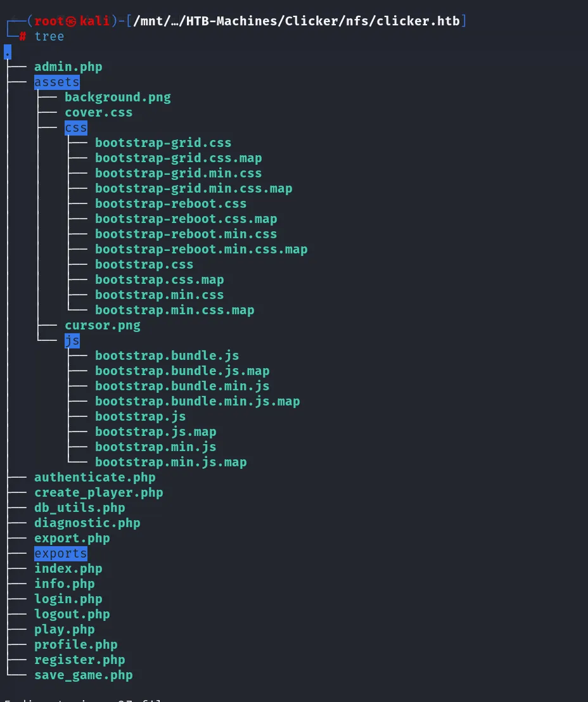Click the highlighted assets directory
This screenshot has width=588, height=702.
point(57,82)
